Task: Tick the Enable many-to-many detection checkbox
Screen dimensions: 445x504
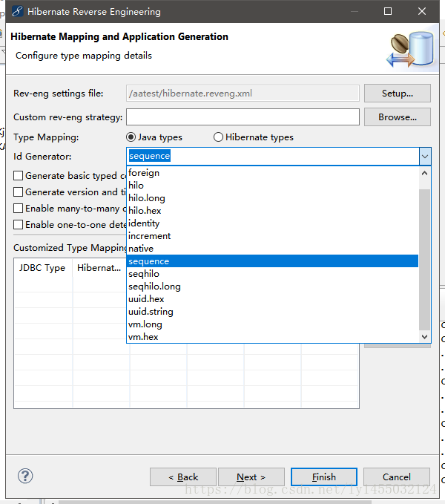Action: coord(19,209)
